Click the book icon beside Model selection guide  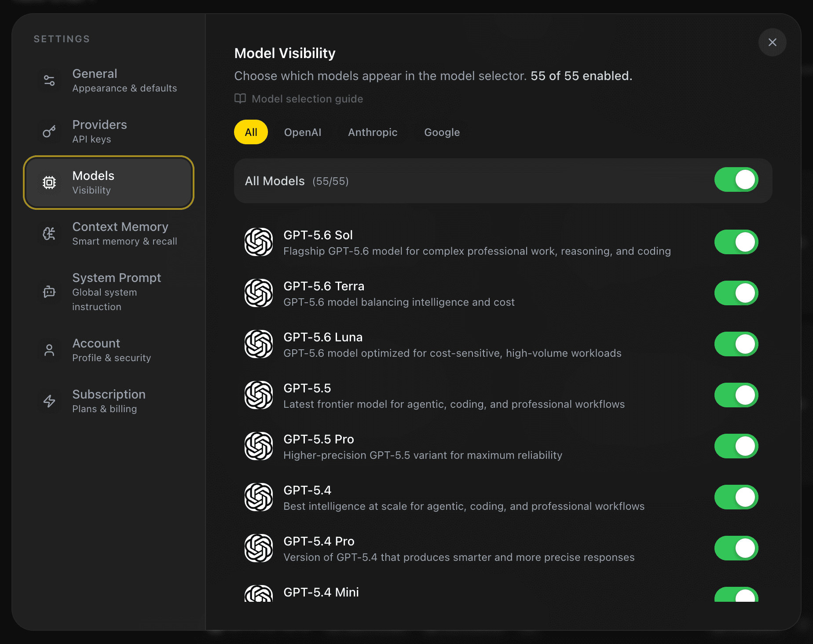point(240,99)
